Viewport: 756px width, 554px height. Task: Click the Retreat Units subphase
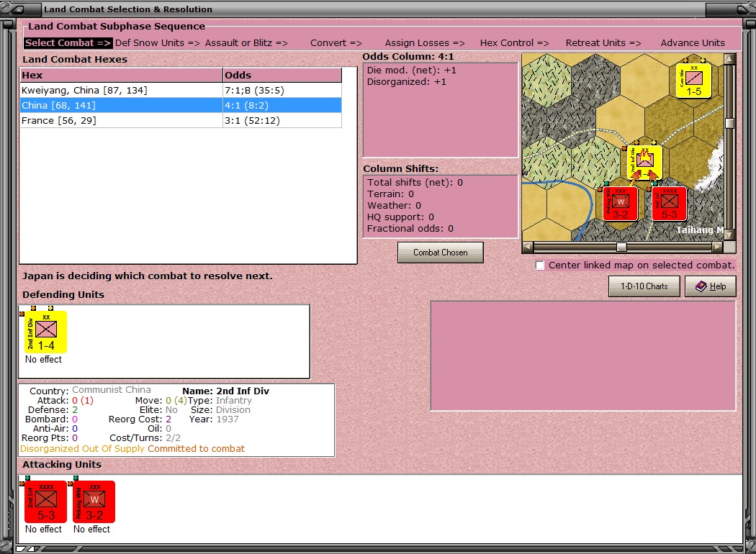603,43
